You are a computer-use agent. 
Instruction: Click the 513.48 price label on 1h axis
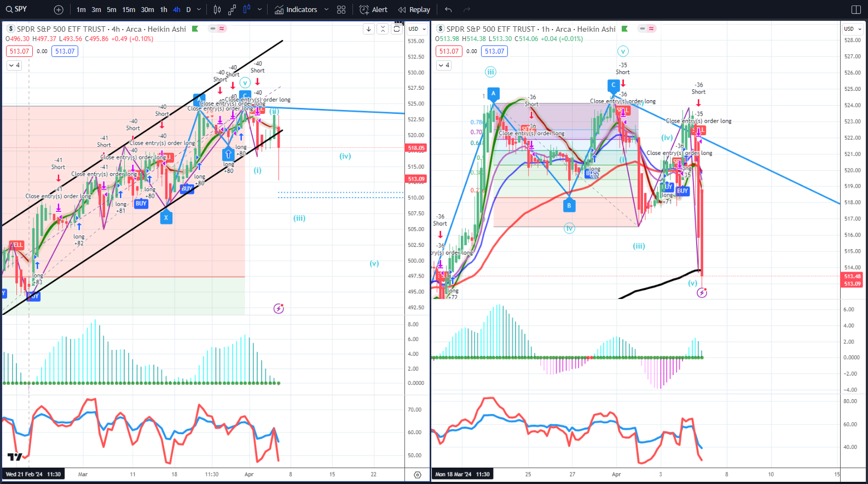click(852, 276)
